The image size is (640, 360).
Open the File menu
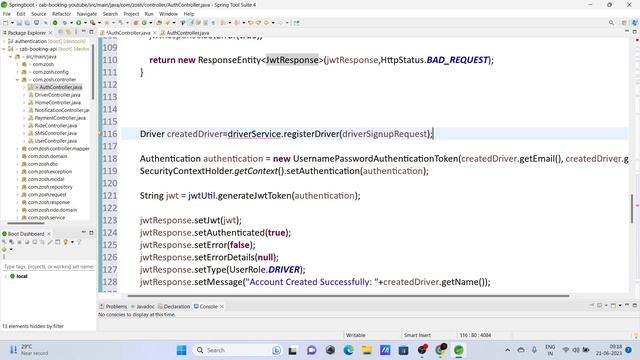(7, 14)
